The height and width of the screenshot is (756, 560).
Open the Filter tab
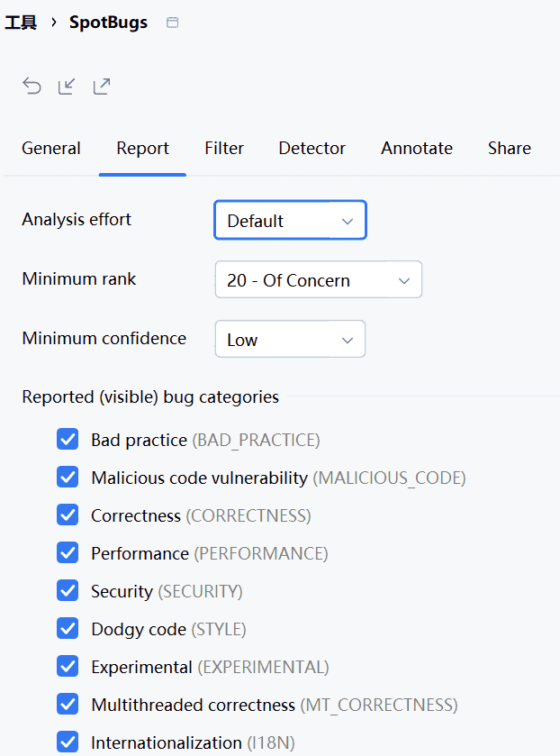point(224,149)
